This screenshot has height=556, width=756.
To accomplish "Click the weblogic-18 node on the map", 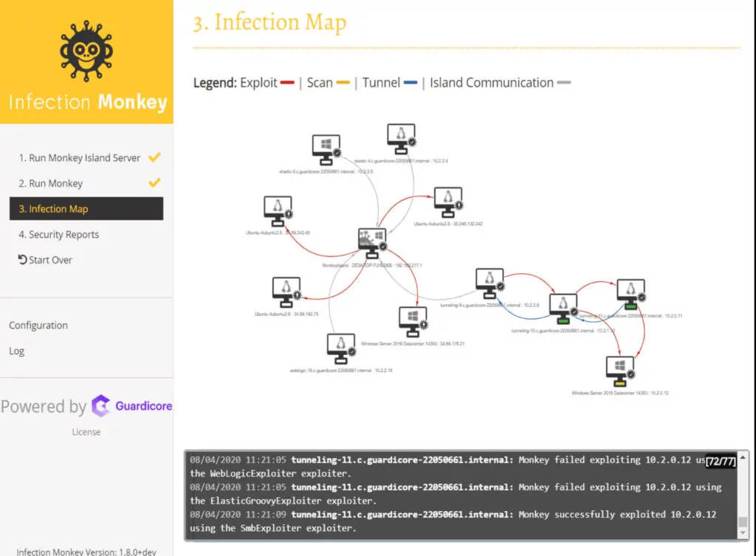I will tap(341, 344).
